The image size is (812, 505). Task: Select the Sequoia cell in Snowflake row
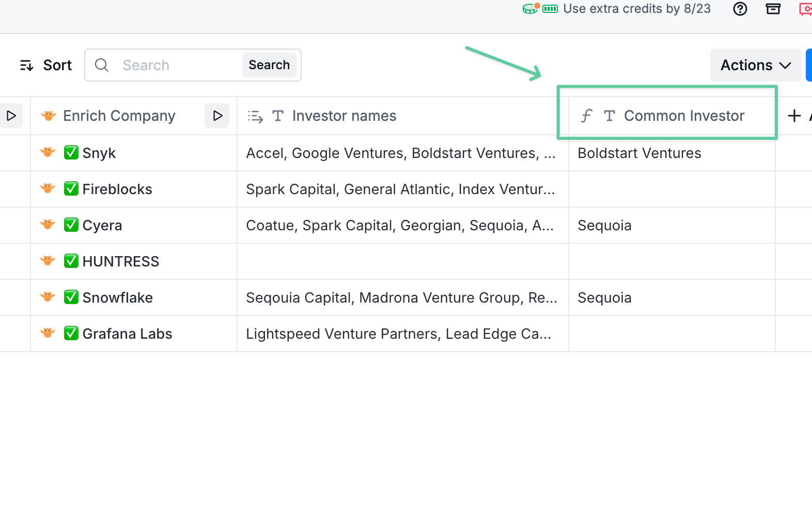672,297
